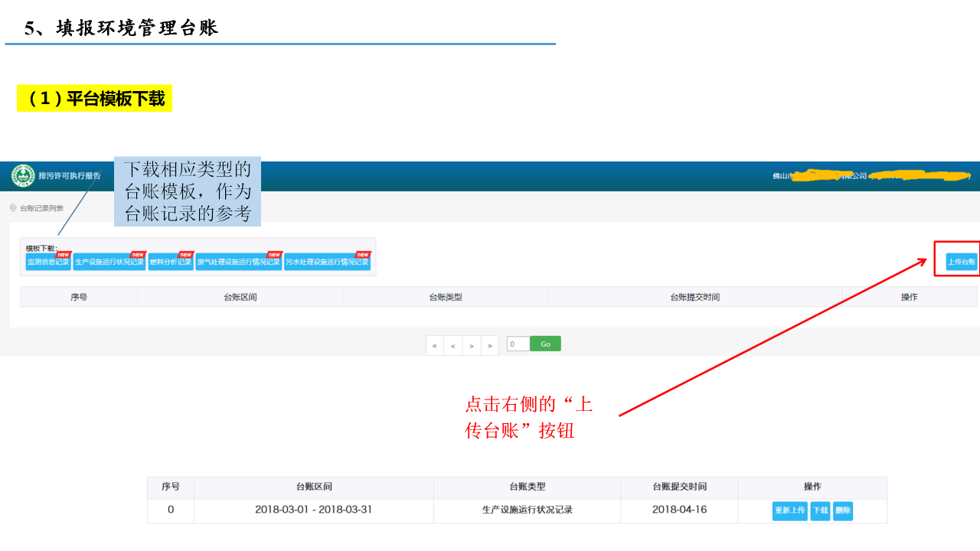This screenshot has height=551, width=980.
Task: Download the 污水处理设施运行情况记录 template
Action: tap(327, 262)
